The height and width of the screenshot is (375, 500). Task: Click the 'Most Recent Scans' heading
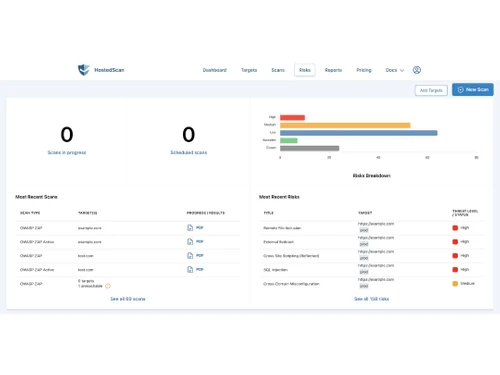(x=36, y=197)
